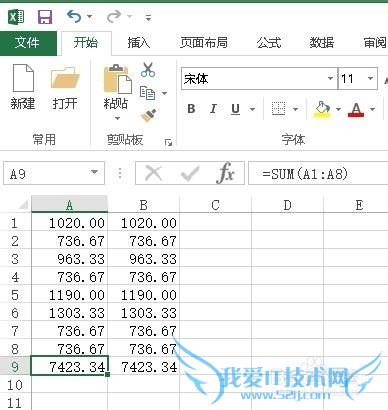Select cell A3 containing 963.33

tap(70, 259)
